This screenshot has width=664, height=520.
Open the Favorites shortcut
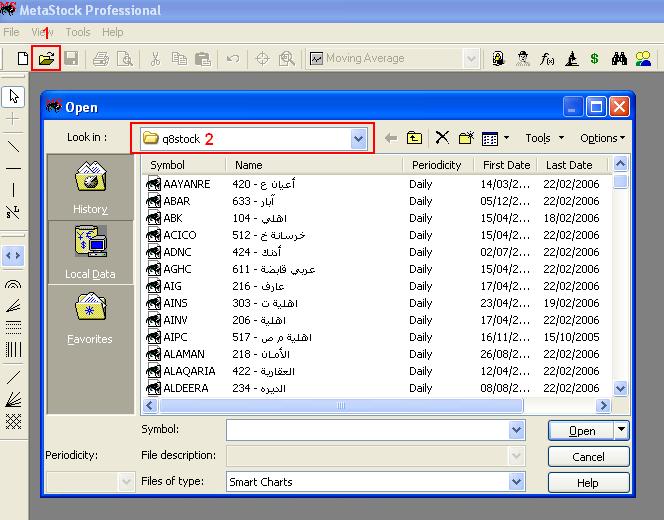click(90, 318)
